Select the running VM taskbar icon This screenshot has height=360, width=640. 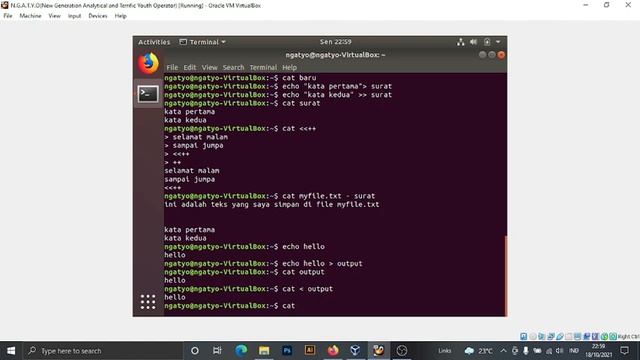(x=379, y=351)
